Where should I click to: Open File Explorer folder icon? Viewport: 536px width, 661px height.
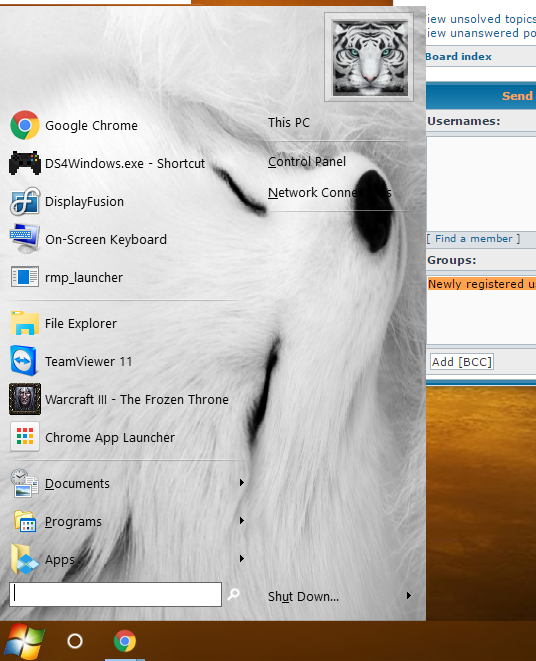tap(25, 323)
